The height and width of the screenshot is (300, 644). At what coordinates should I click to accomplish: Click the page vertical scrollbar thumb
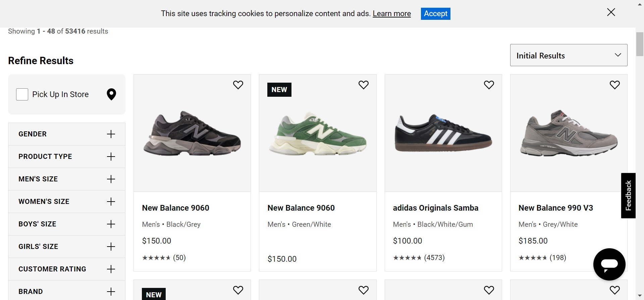pos(640,44)
